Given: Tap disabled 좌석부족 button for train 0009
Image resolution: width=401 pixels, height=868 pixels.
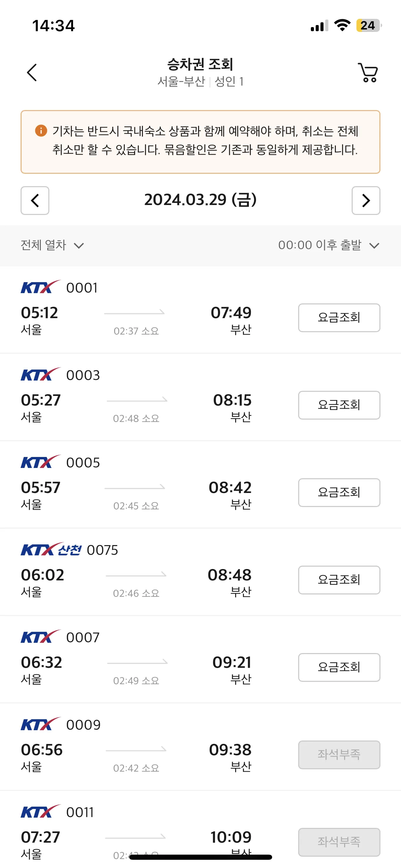Looking at the screenshot, I should tap(339, 755).
